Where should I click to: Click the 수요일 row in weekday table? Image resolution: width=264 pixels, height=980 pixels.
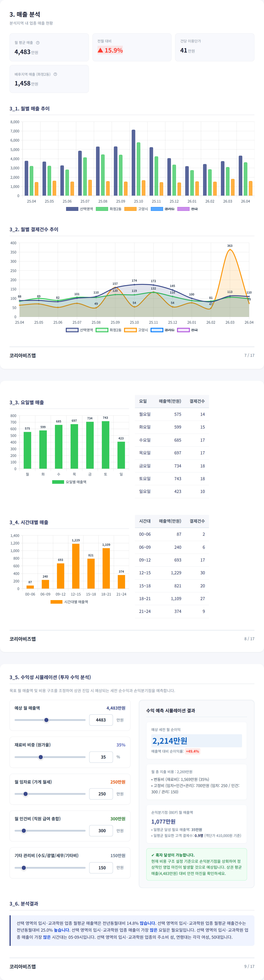tap(172, 440)
